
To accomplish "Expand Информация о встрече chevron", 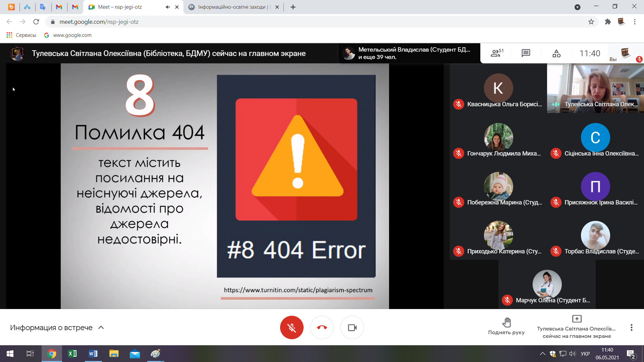I will click(101, 327).
